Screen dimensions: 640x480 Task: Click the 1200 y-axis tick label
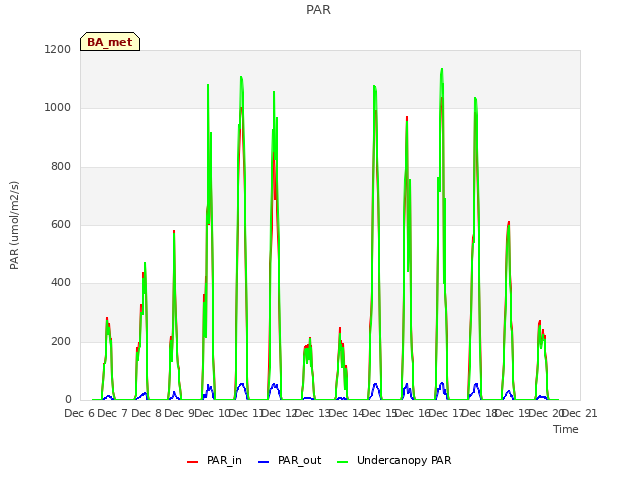click(58, 49)
